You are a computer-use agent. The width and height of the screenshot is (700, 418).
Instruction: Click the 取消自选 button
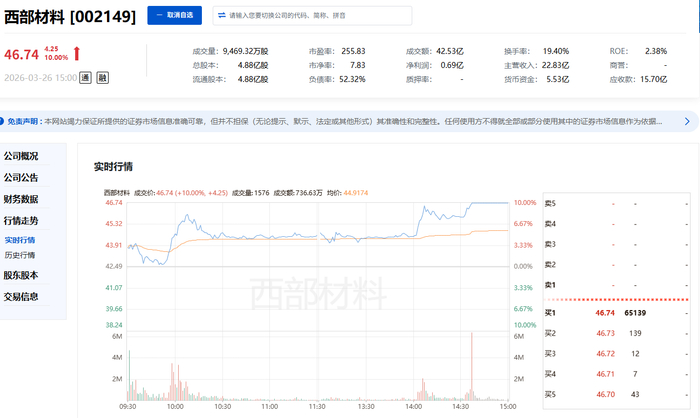175,15
